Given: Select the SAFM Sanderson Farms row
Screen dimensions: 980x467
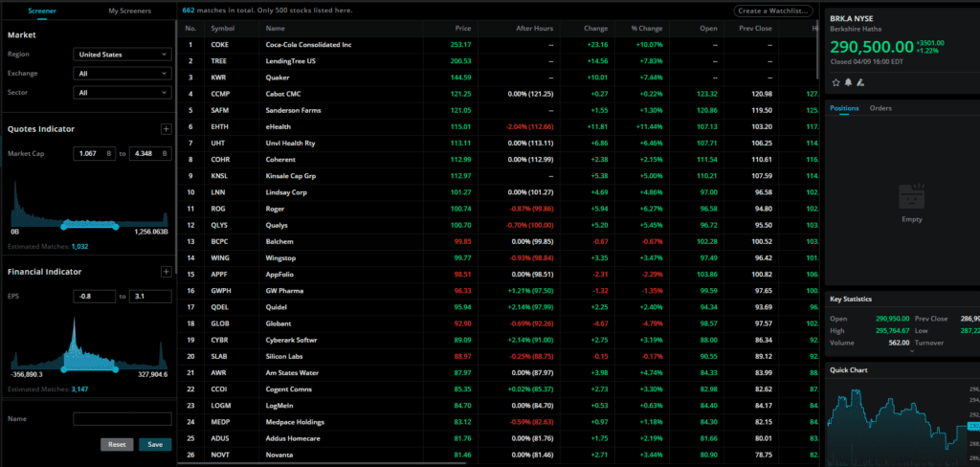Looking at the screenshot, I should pos(498,110).
